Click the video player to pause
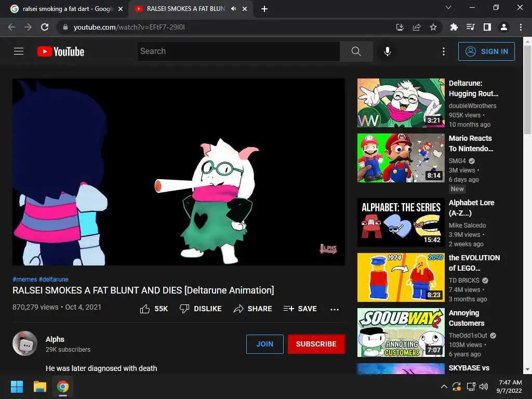 [179, 172]
